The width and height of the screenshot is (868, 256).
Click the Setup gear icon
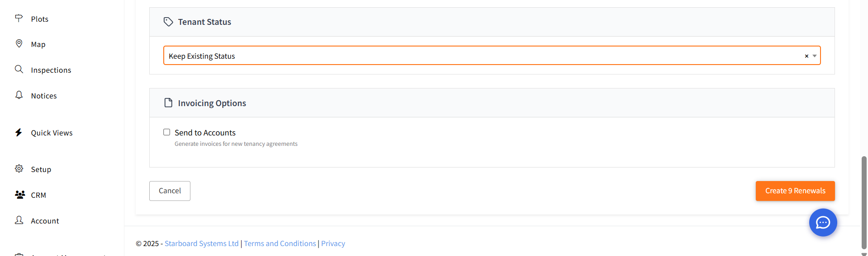(x=19, y=168)
